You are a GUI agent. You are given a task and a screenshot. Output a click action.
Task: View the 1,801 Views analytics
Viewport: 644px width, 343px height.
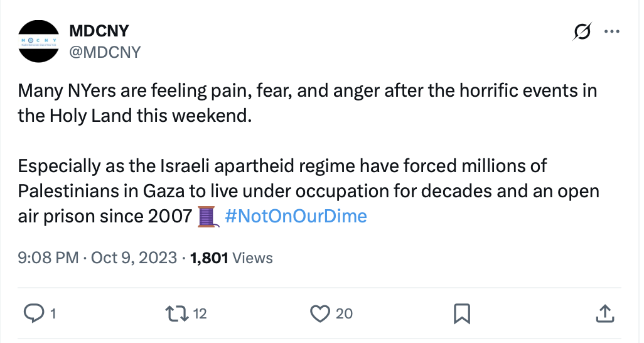pos(231,258)
